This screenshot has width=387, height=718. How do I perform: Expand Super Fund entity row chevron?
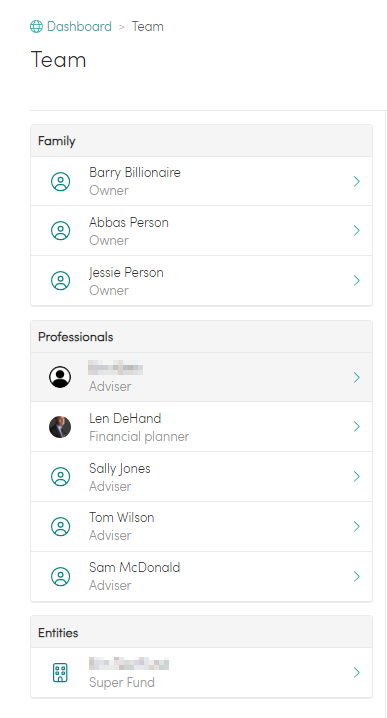point(357,672)
